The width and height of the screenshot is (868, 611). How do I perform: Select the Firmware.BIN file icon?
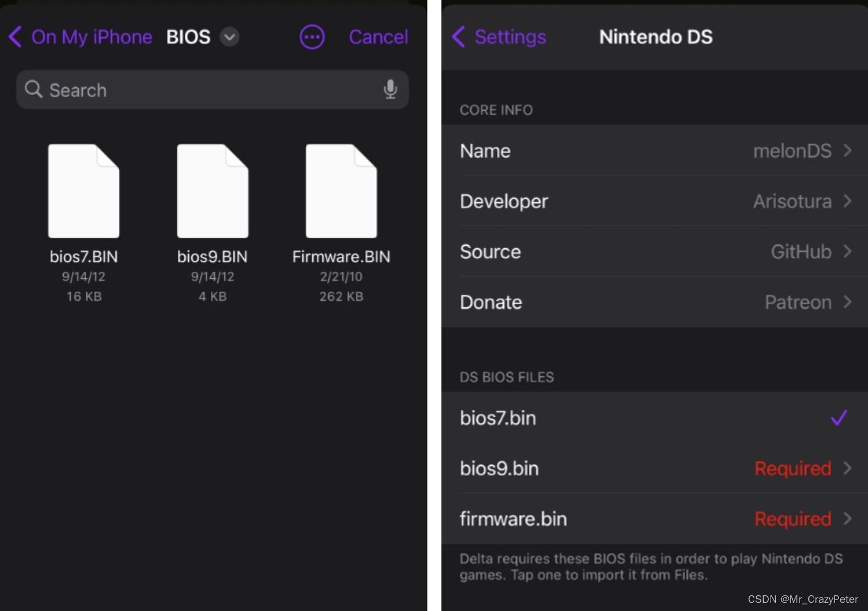tap(341, 191)
